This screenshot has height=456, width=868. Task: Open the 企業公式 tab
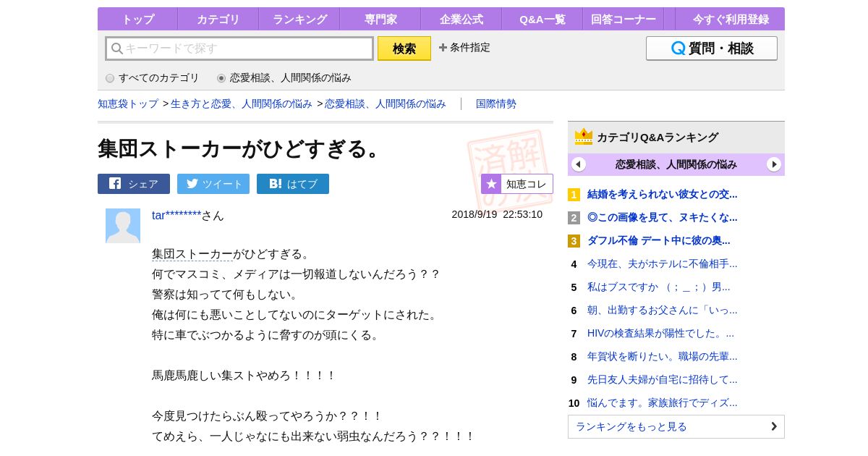(461, 19)
